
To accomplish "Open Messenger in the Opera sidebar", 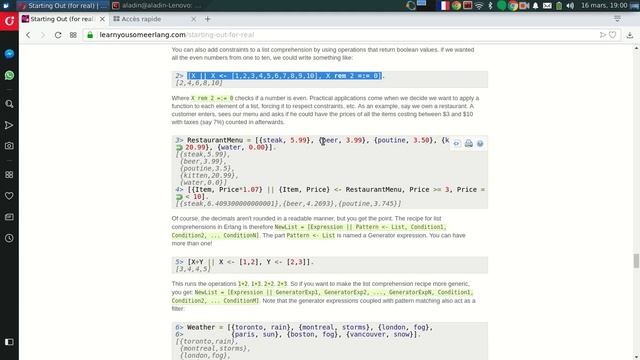I will 9,54.
